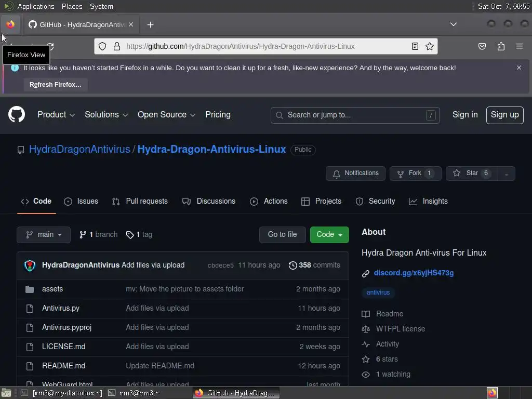Open a new browser tab
Viewport: 532px width, 399px height.
(x=150, y=24)
